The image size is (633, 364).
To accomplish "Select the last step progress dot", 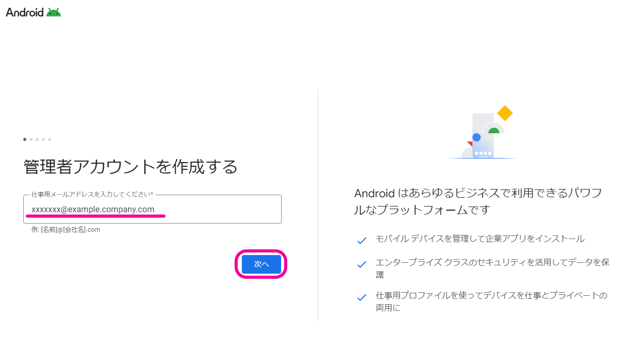I will coord(50,139).
